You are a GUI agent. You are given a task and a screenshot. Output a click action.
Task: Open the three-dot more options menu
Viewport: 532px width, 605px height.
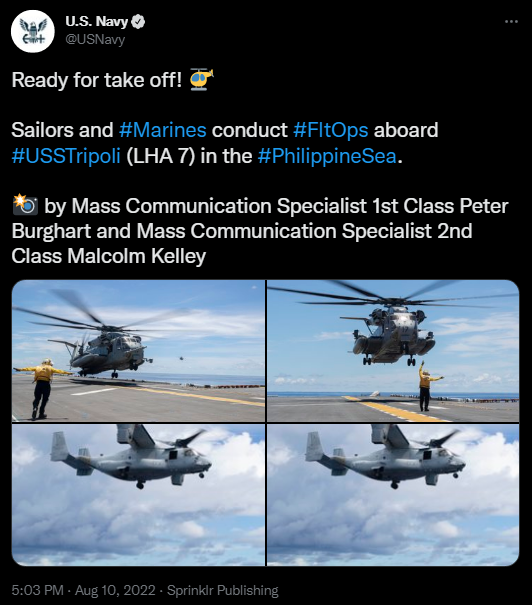(512, 22)
